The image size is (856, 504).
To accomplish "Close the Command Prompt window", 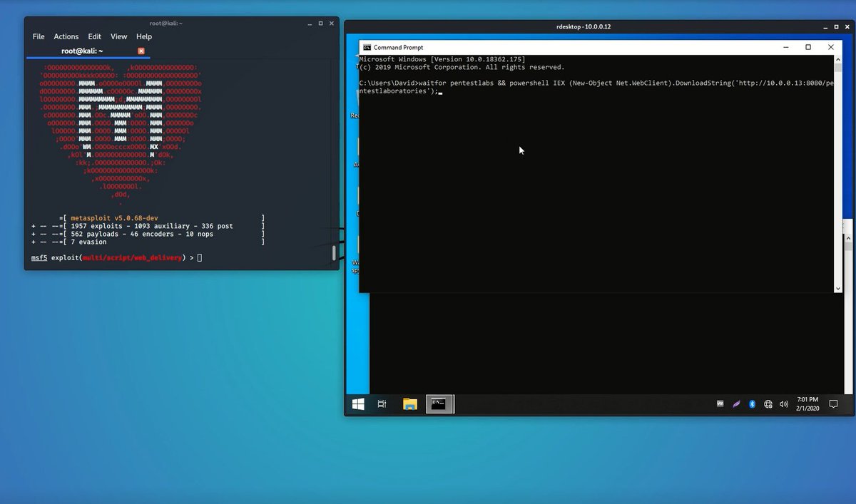I will tap(831, 47).
